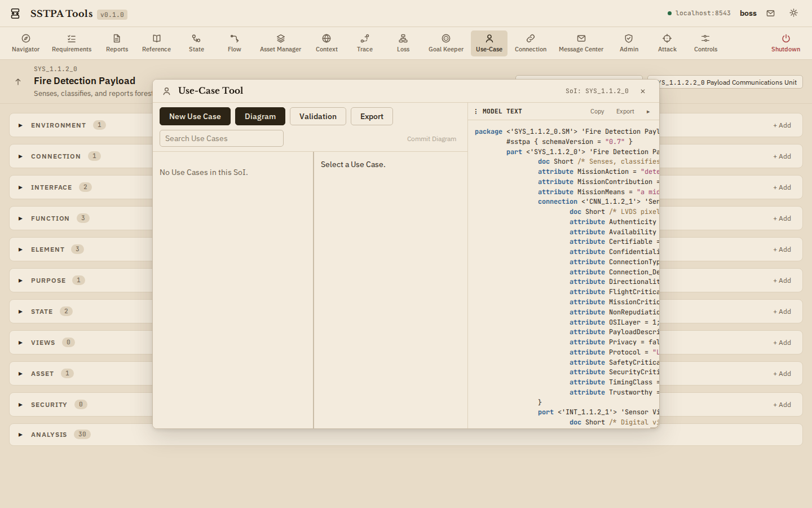Collapse the Model Text panel arrow
Image resolution: width=812 pixels, height=508 pixels.
point(648,111)
